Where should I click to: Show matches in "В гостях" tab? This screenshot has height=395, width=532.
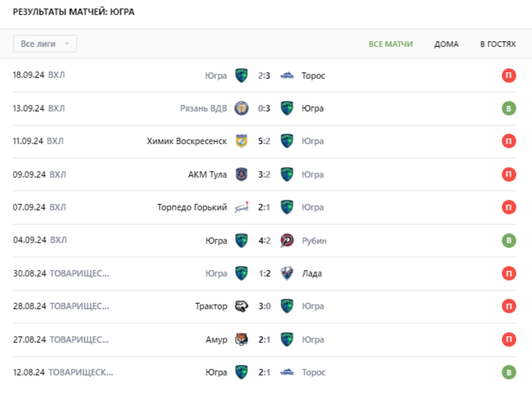[498, 44]
